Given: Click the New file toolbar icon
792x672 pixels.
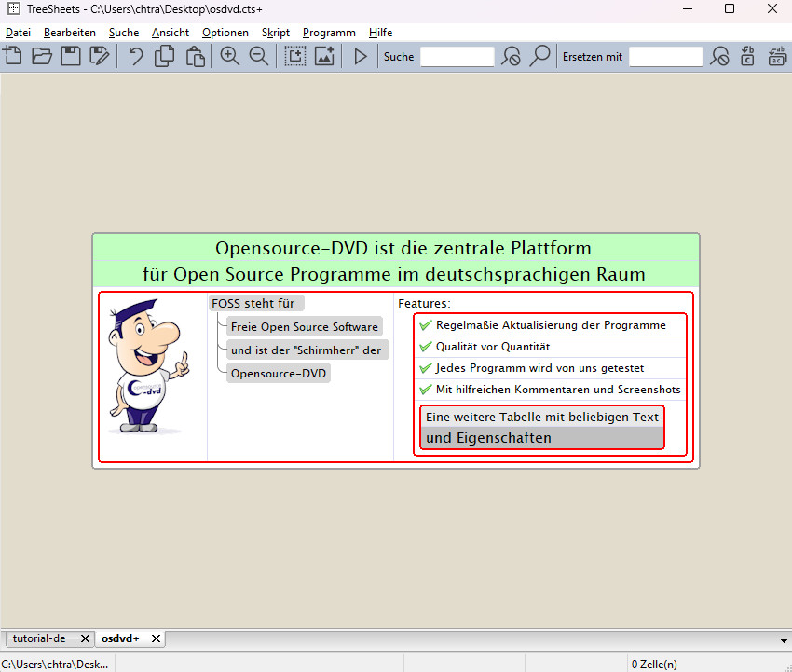Looking at the screenshot, I should coord(13,56).
